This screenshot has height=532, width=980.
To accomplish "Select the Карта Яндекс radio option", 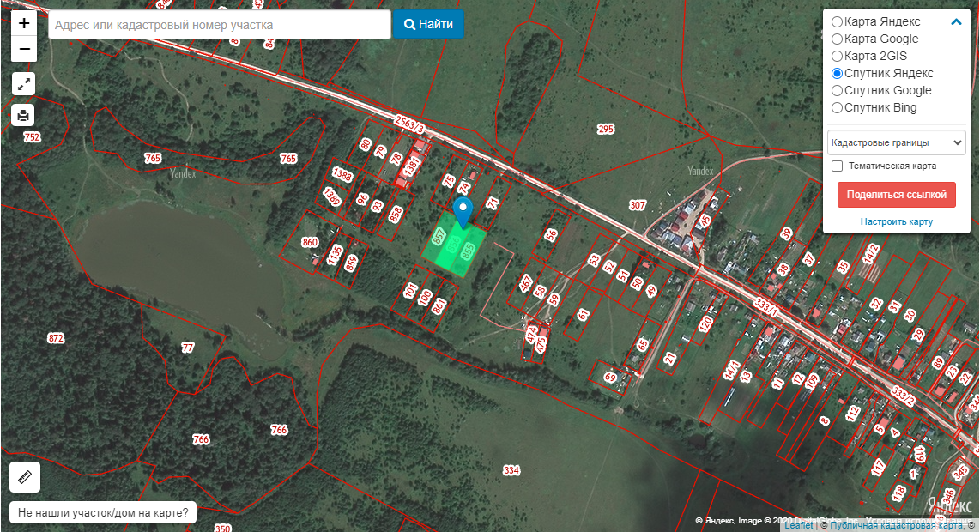I will tap(837, 21).
